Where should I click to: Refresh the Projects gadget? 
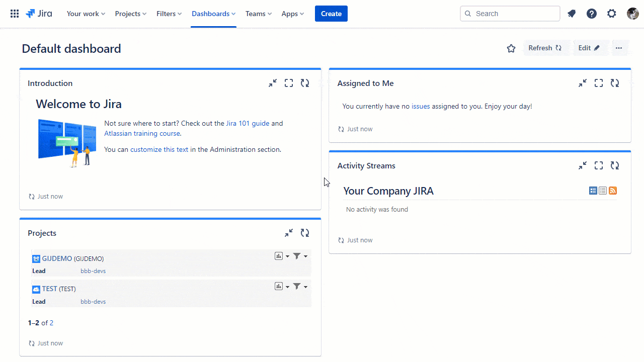pyautogui.click(x=305, y=233)
